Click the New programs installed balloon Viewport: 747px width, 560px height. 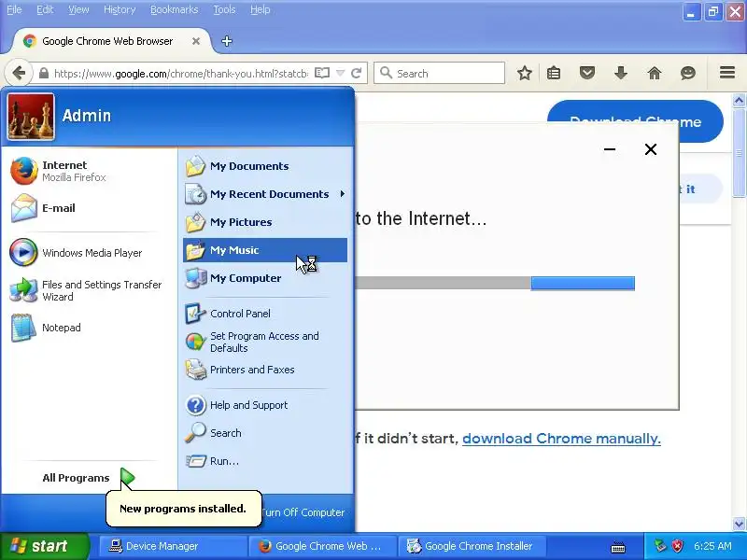183,509
